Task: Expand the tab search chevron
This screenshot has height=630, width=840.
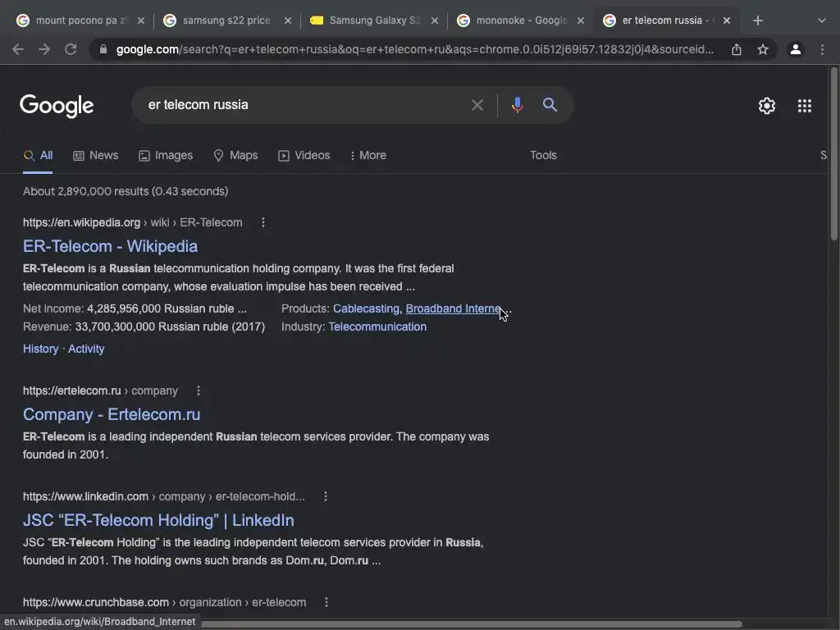Action: point(822,21)
